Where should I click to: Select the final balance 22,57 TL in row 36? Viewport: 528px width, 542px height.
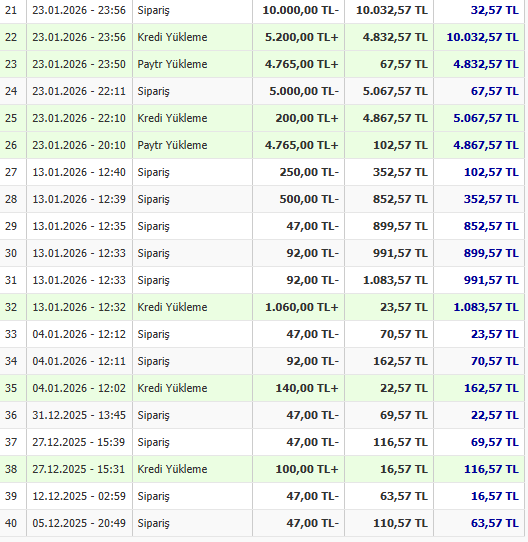494,415
